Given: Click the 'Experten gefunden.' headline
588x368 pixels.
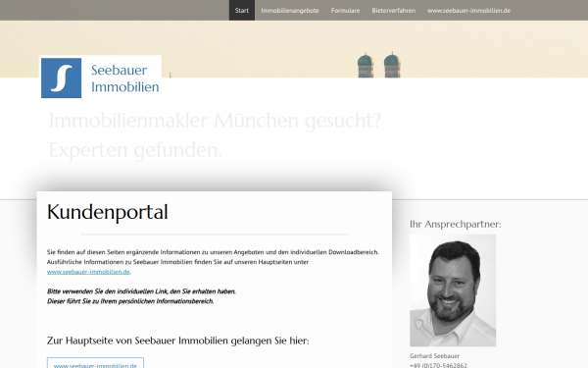Looking at the screenshot, I should pos(135,150).
